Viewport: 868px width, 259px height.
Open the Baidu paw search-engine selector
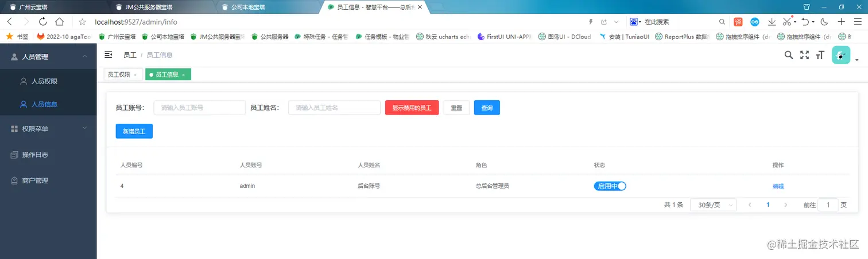(635, 22)
